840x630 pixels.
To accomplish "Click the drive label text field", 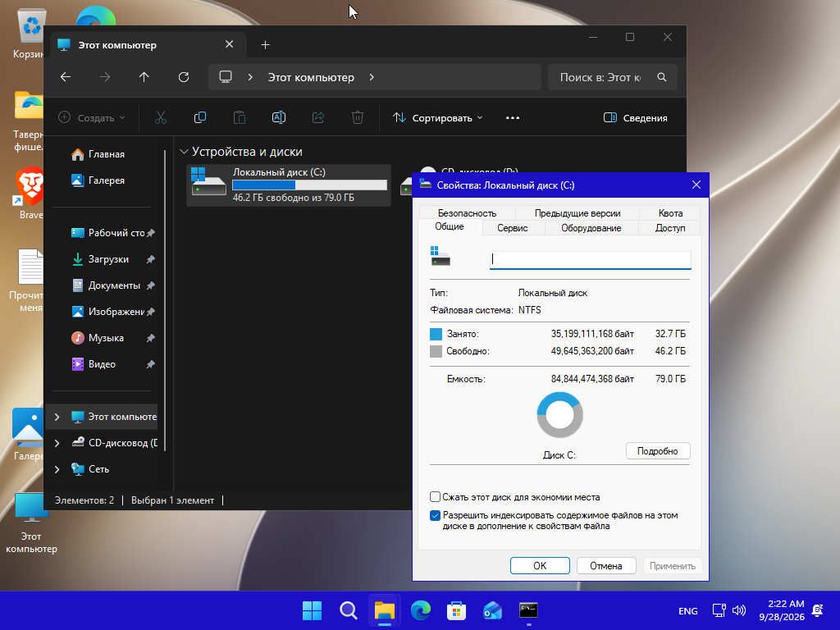I will tap(591, 260).
